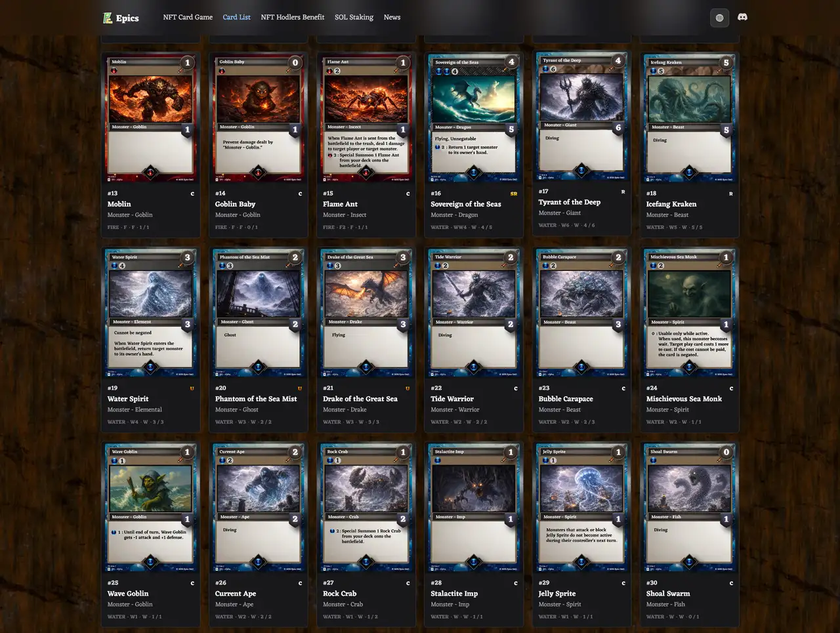Viewport: 840px width, 633px height.
Task: Switch to the Card List tab
Action: [236, 17]
